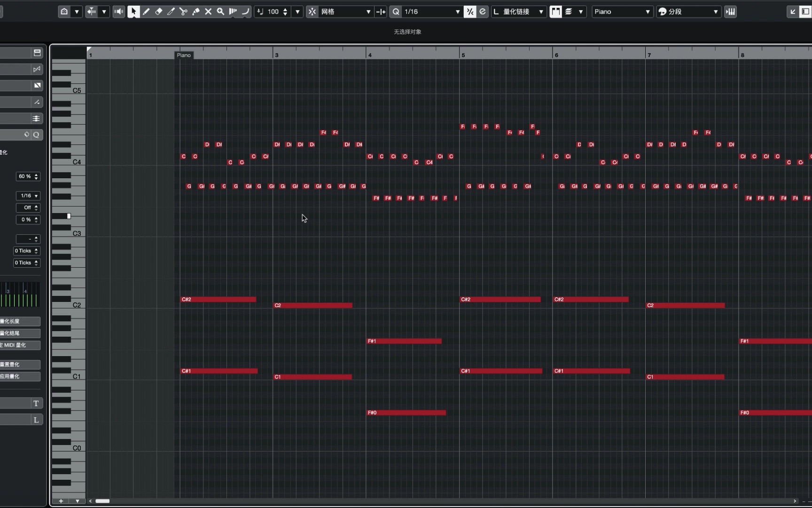Open the Length inspector section with sliders icon
This screenshot has height=508, width=812.
click(x=36, y=119)
